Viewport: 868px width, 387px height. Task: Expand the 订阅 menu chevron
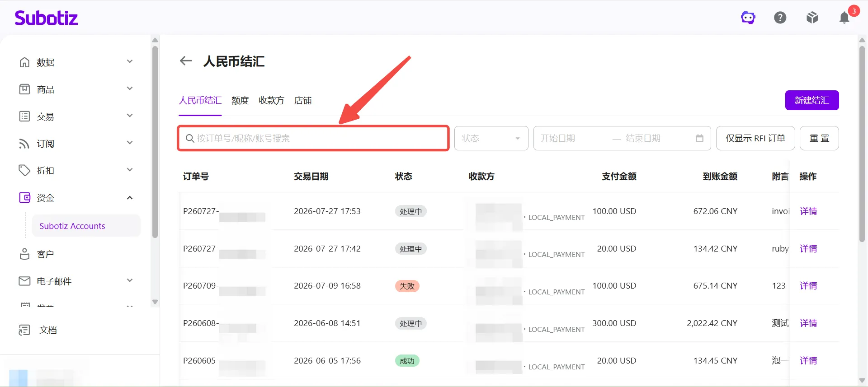pos(130,143)
